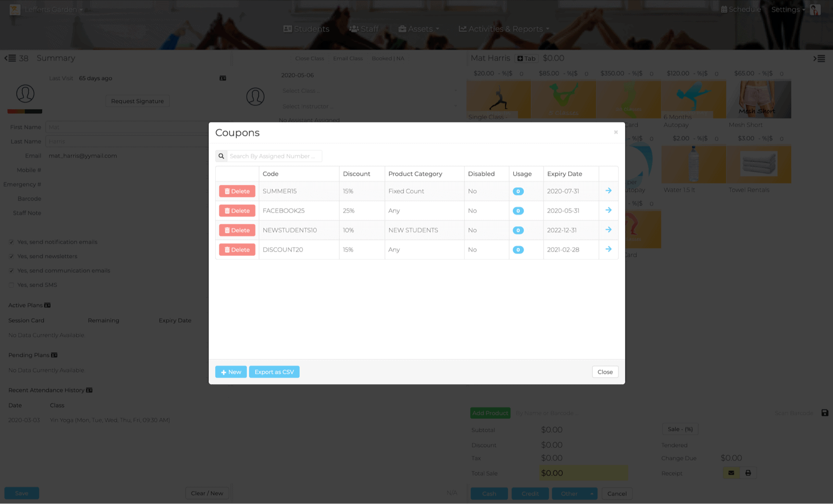Click Clear / New button
Image resolution: width=833 pixels, height=504 pixels.
pos(207,493)
